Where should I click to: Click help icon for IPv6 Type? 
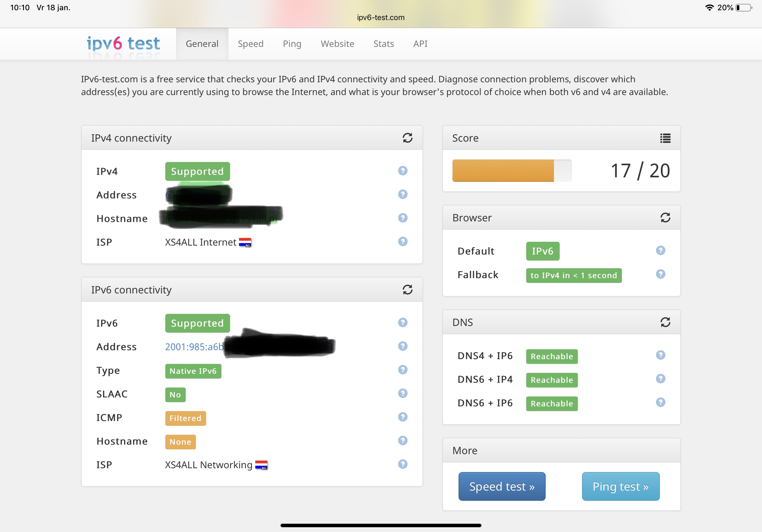403,370
